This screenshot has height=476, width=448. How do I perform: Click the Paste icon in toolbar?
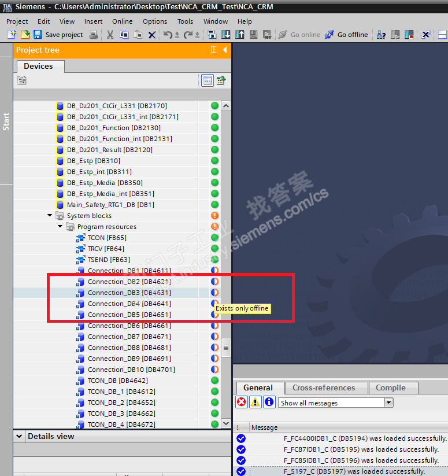pos(138,35)
